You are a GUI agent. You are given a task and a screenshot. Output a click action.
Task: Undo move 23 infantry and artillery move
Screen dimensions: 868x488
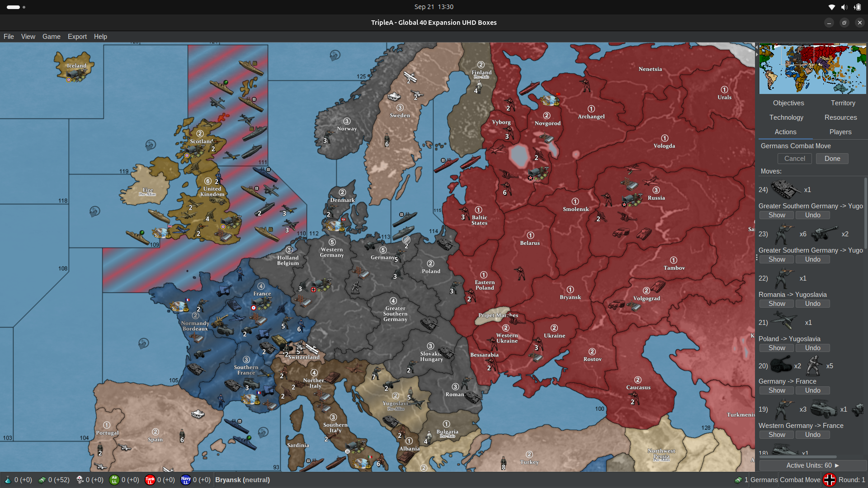click(x=812, y=259)
